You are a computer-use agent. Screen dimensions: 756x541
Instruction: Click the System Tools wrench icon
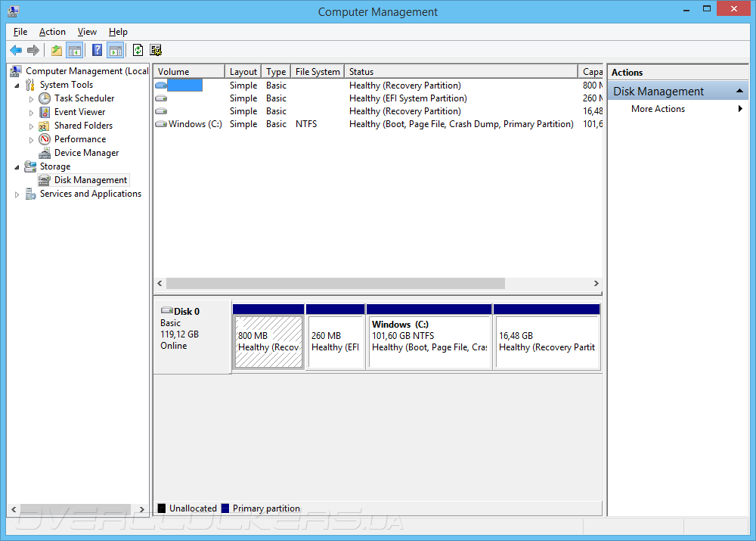(30, 85)
